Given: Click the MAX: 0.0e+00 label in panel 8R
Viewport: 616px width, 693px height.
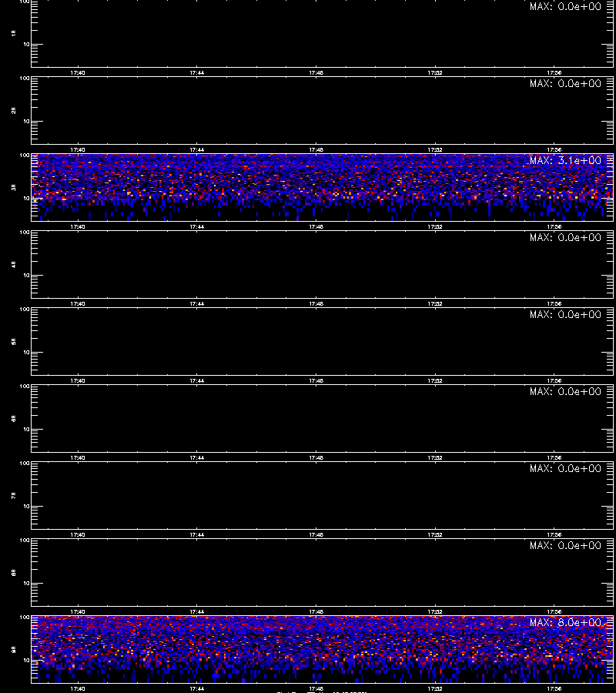Looking at the screenshot, I should tap(565, 545).
